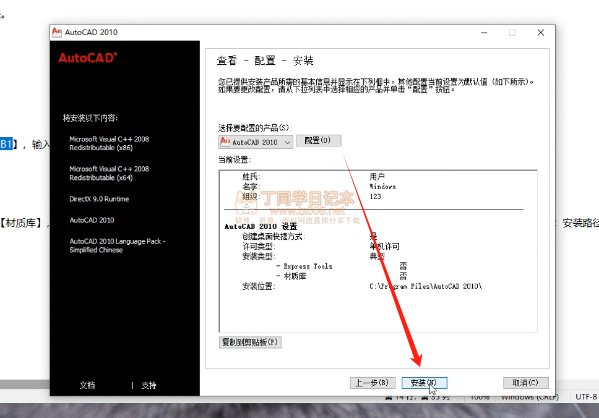The height and width of the screenshot is (418, 599).
Task: Click AutoCAD icon in product dropdown
Action: [x=225, y=141]
